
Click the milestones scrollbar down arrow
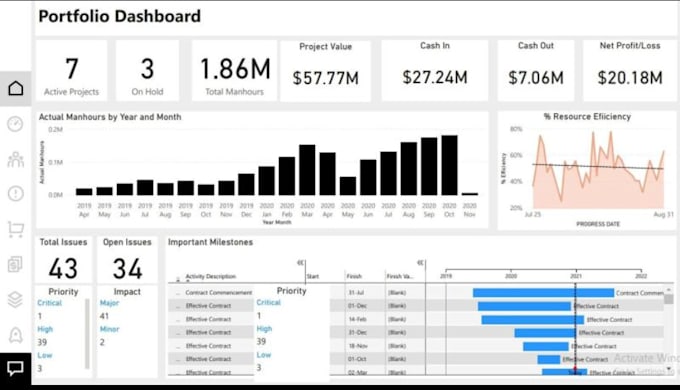[x=669, y=369]
